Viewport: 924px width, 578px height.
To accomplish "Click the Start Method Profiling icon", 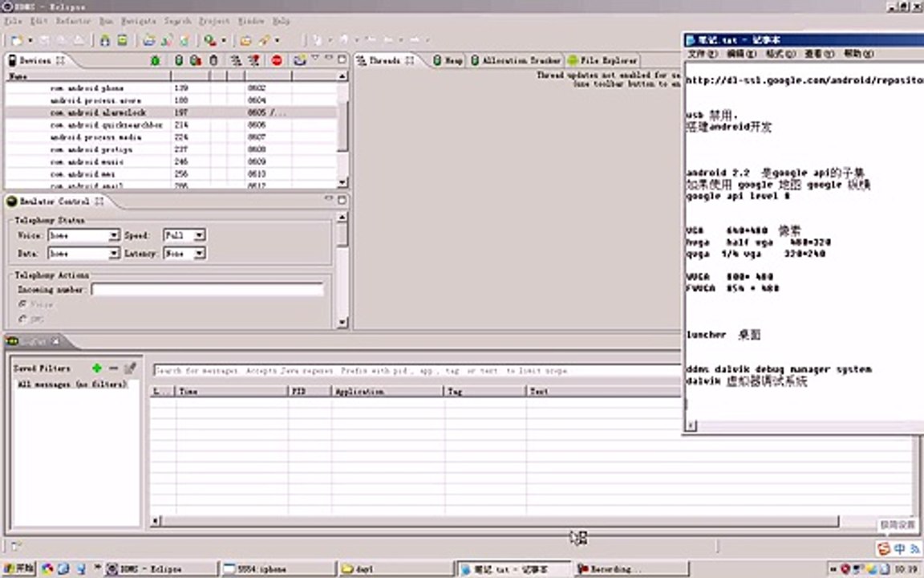I will 254,60.
